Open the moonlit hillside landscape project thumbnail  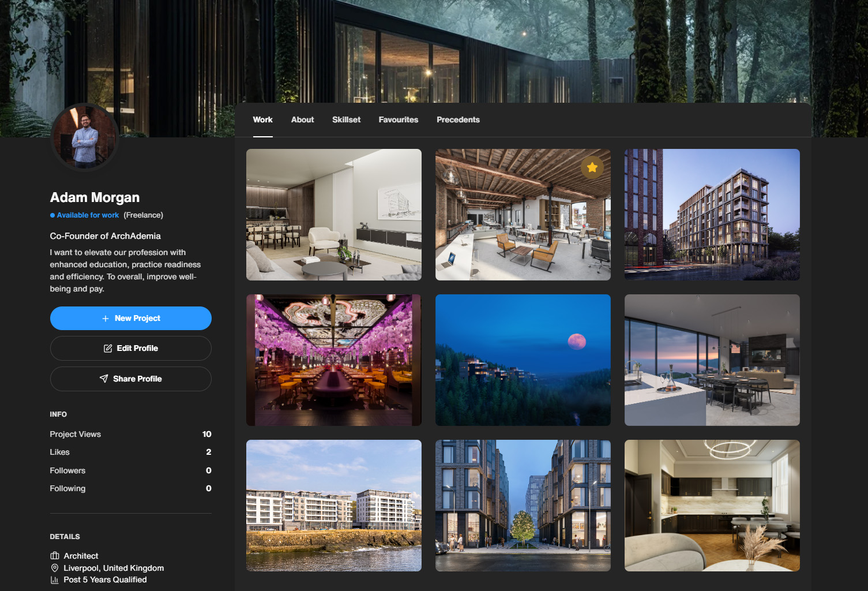coord(523,360)
